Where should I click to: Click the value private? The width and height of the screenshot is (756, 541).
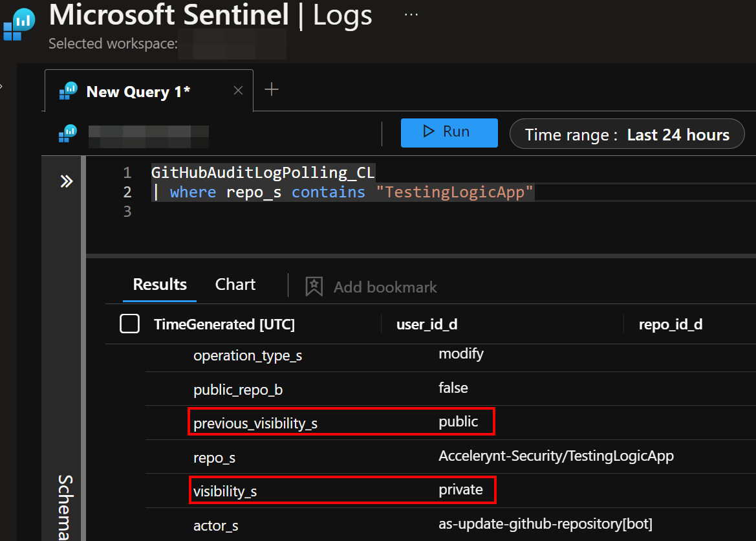(460, 490)
